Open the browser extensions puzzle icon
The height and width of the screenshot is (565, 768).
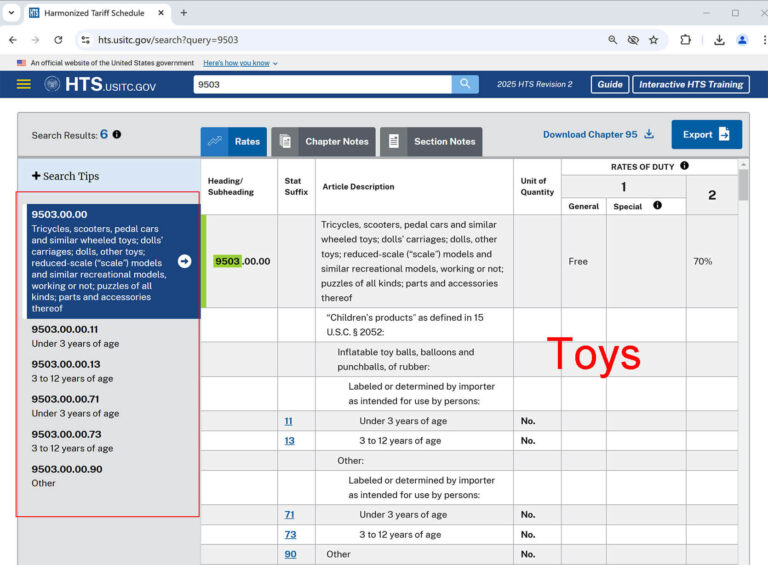(x=686, y=40)
